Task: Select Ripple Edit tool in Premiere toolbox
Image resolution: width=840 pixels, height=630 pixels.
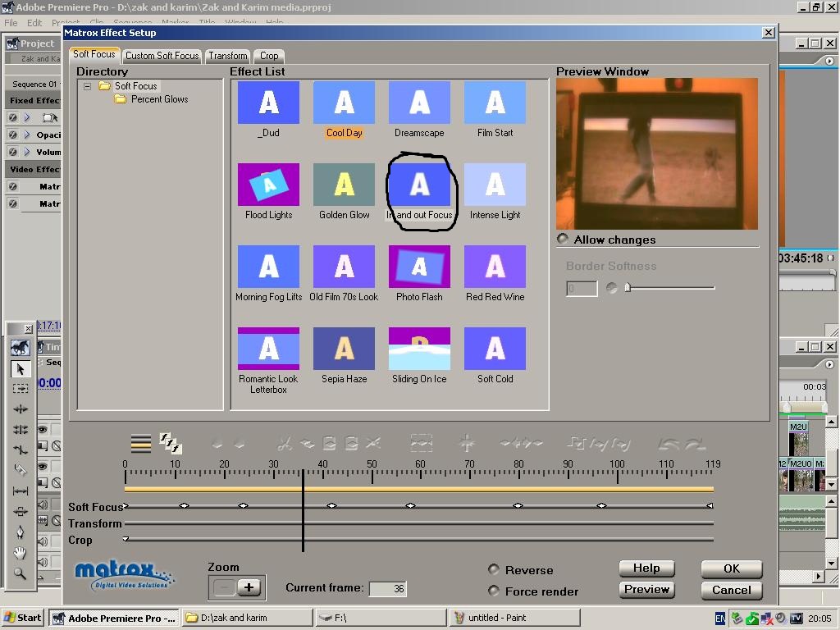Action: tap(21, 409)
